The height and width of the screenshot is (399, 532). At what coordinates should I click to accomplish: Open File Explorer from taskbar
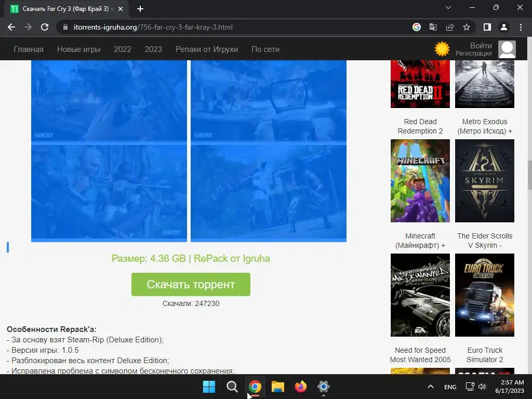point(278,387)
